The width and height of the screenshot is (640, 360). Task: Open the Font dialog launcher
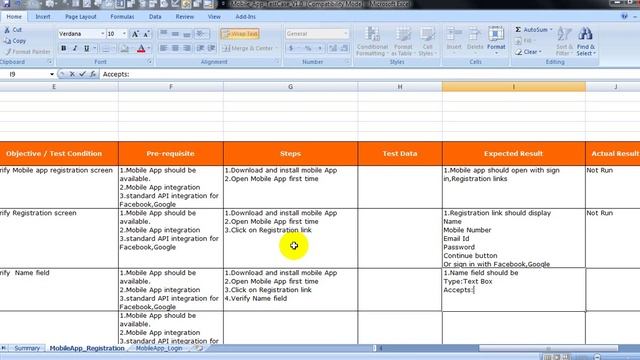pyautogui.click(x=149, y=62)
